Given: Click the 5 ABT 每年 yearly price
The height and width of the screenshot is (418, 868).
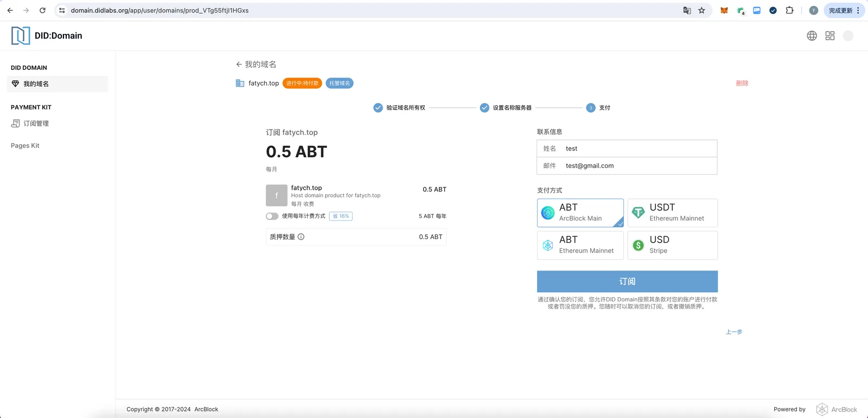Looking at the screenshot, I should (x=432, y=216).
